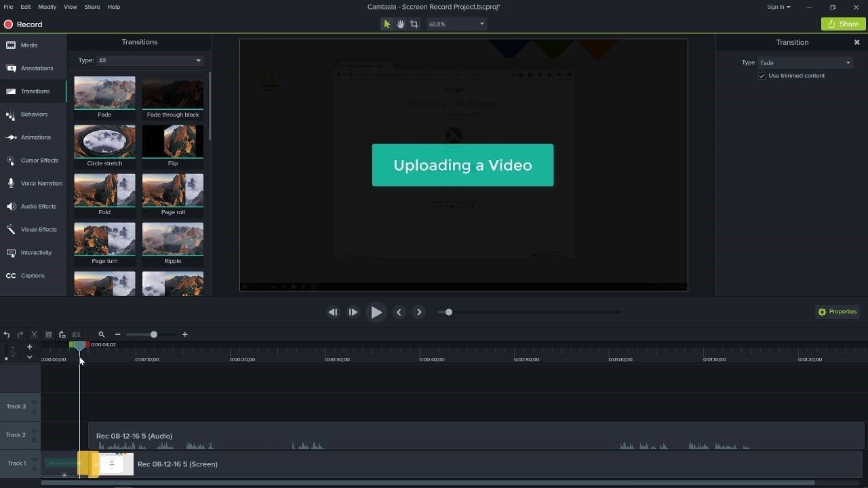The image size is (868, 488).
Task: Open the Transition Type Fade dropdown
Action: [x=805, y=63]
